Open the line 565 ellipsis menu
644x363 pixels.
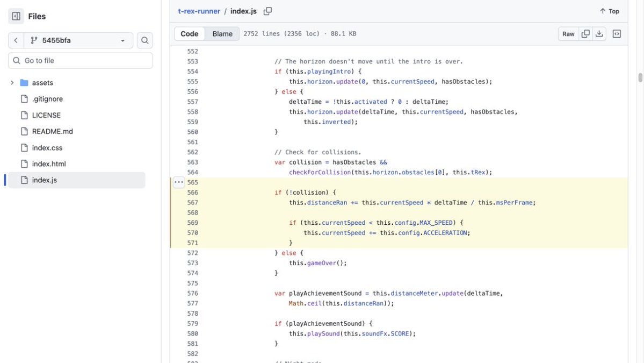pyautogui.click(x=179, y=182)
